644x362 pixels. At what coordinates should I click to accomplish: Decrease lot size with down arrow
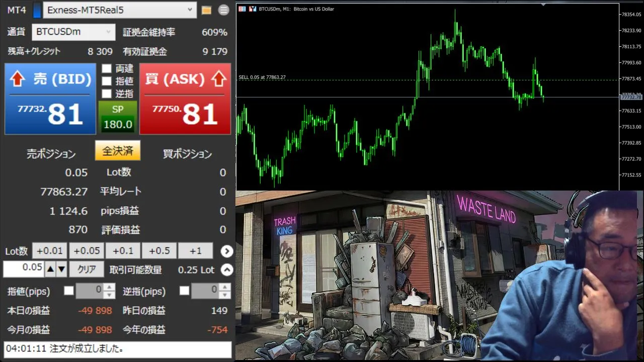coord(61,269)
